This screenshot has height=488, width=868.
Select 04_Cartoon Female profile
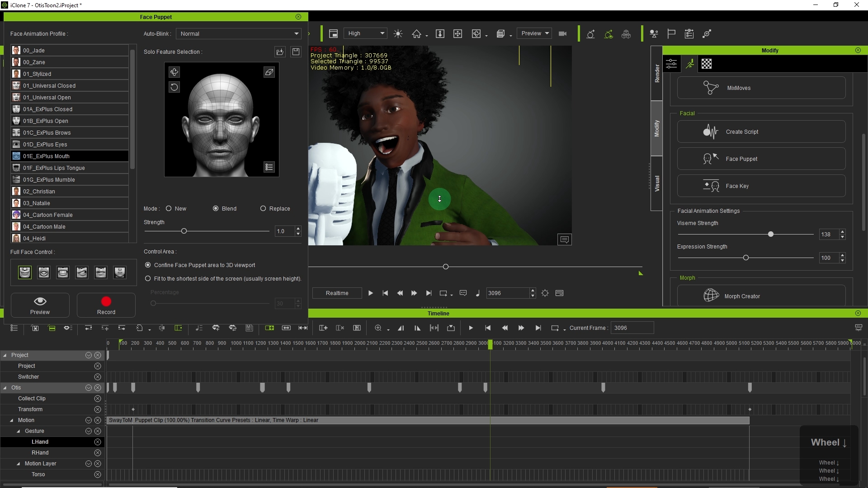(70, 215)
